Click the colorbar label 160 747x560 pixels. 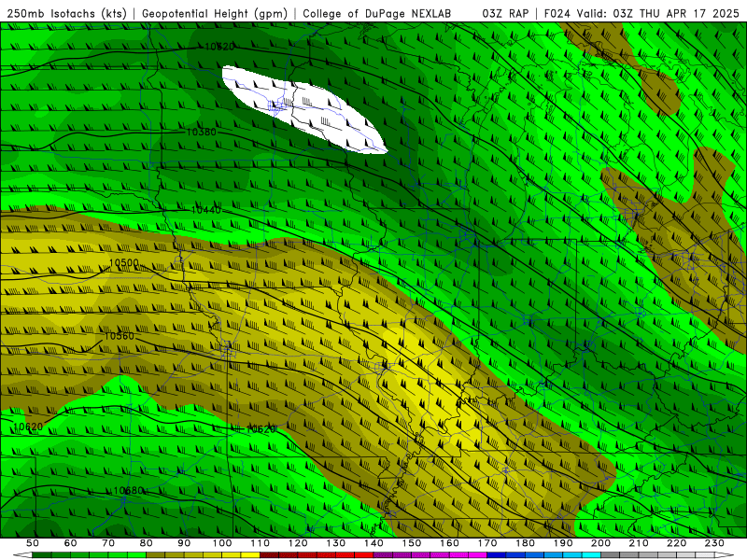449,543
